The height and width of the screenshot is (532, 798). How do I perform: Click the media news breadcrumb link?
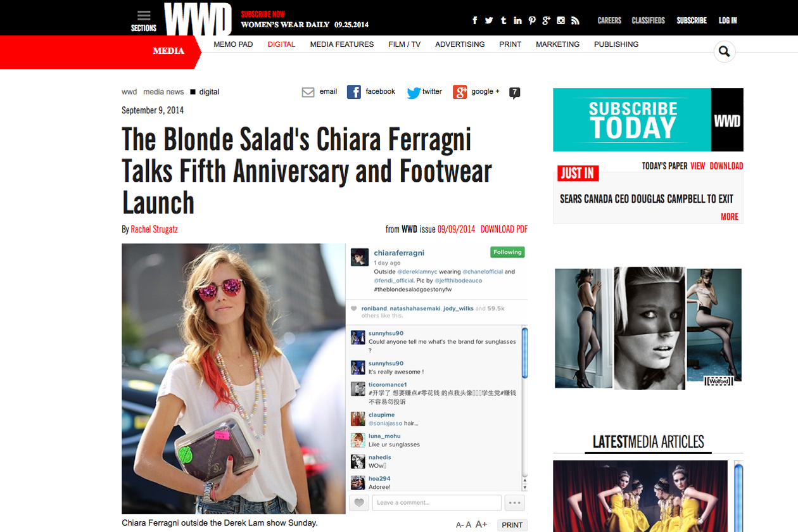pos(163,92)
